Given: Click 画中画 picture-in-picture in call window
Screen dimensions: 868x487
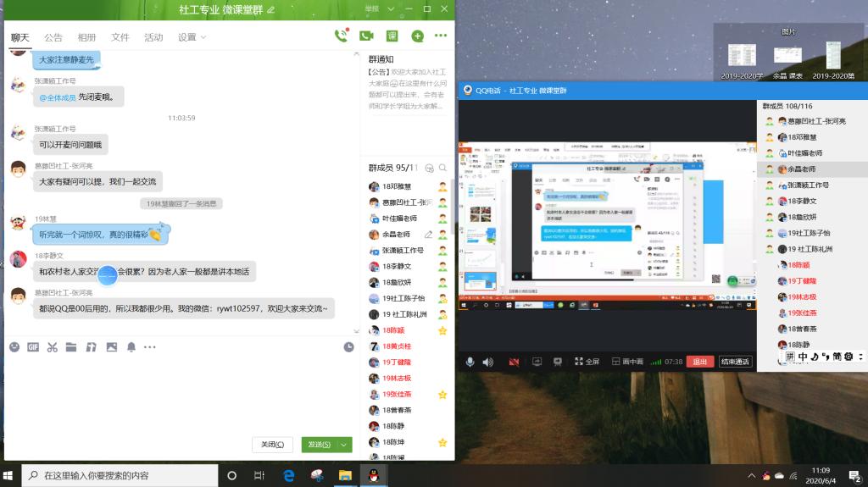Looking at the screenshot, I should pos(627,362).
